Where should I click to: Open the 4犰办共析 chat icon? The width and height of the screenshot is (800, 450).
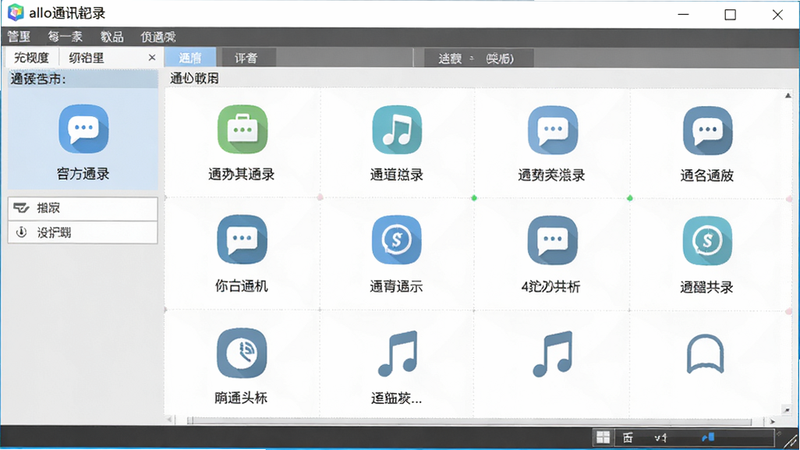tap(553, 240)
